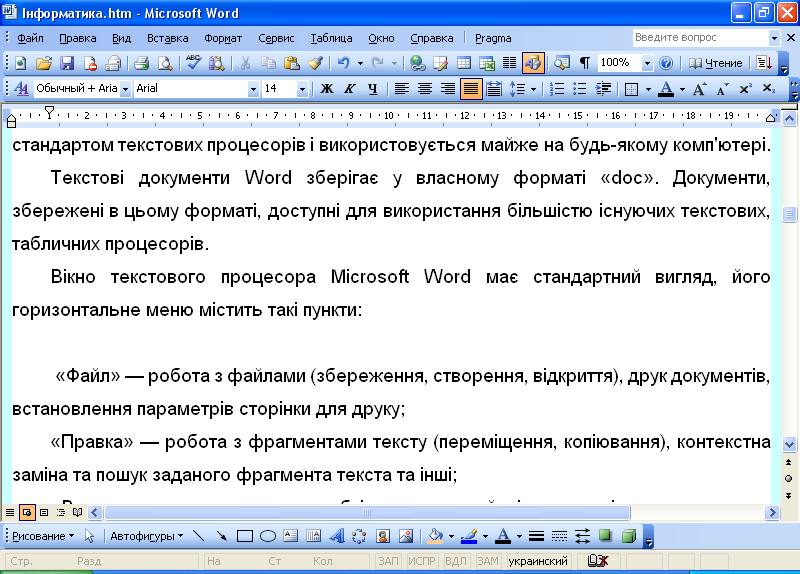Click superscript x² button
The image size is (800, 574).
745,89
